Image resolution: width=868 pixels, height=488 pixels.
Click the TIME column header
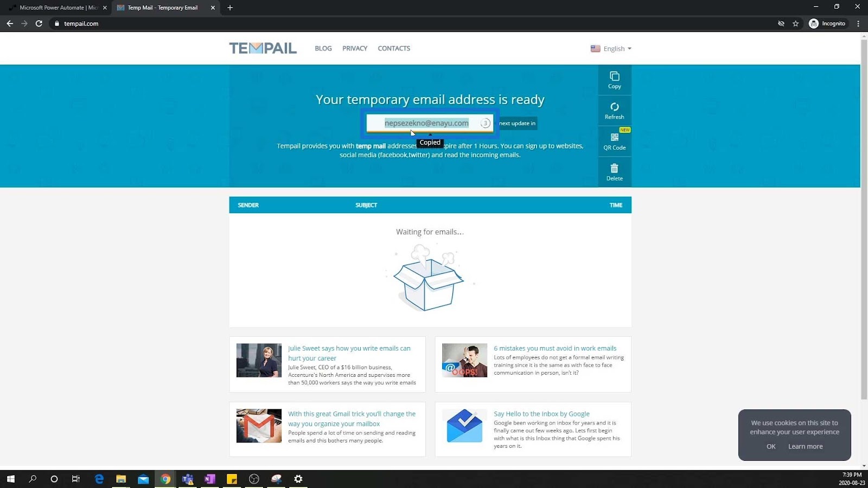616,205
